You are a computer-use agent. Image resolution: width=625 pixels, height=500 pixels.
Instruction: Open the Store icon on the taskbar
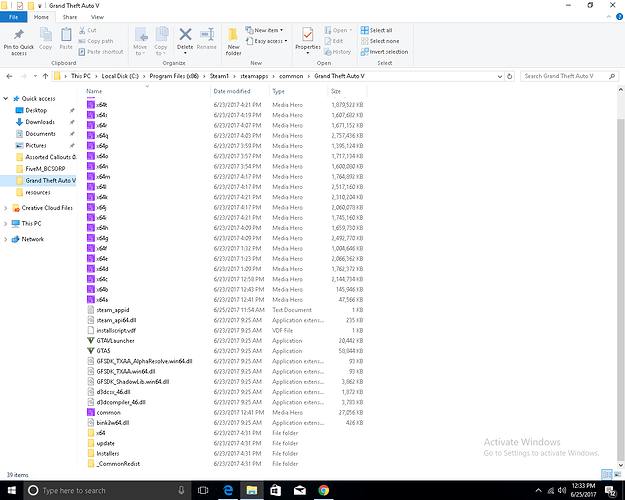[275, 490]
